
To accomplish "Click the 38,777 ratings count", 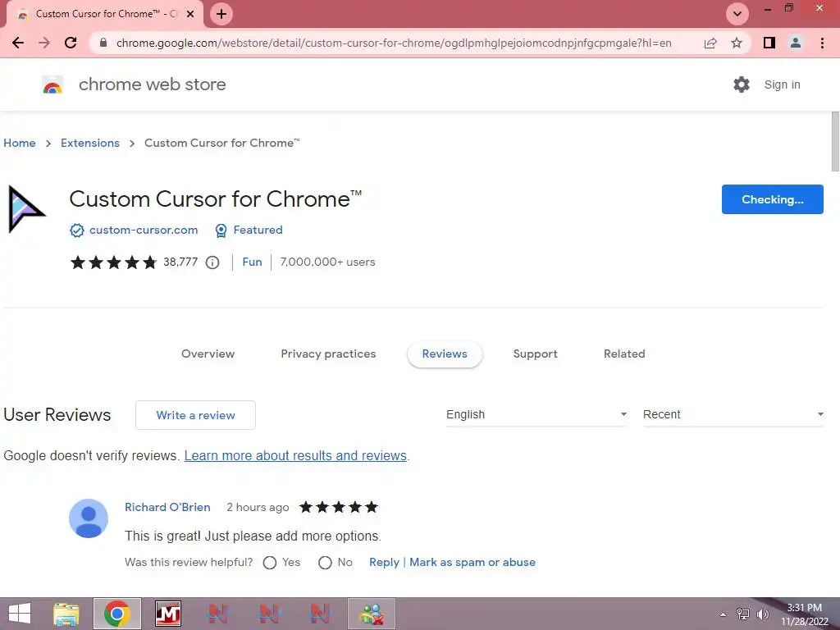I will tap(180, 262).
